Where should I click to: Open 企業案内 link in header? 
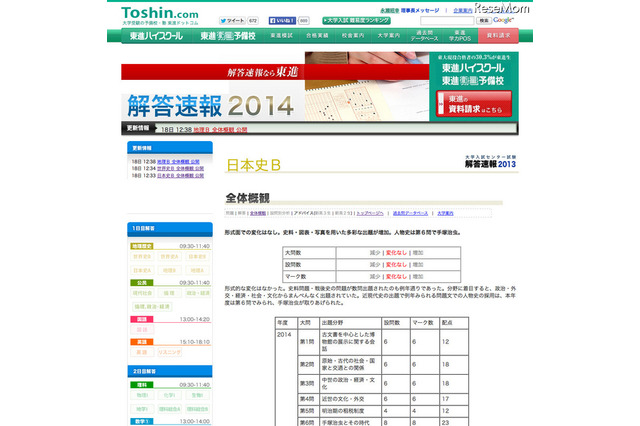pos(462,11)
